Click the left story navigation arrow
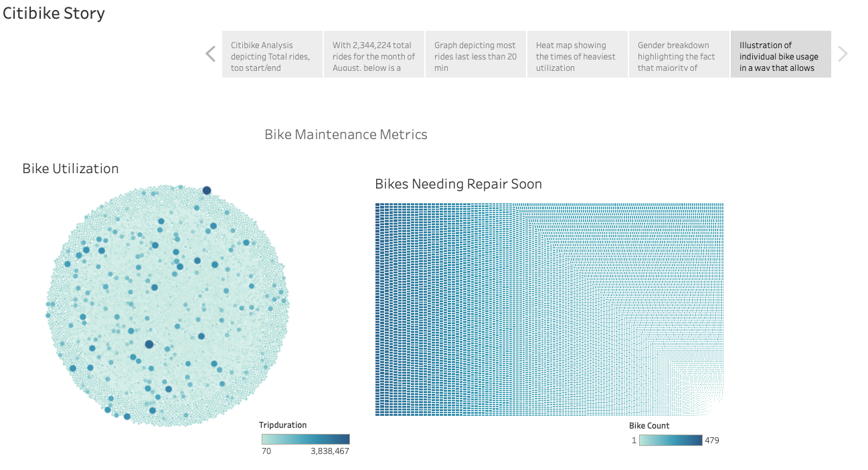868x470 pixels. click(209, 54)
